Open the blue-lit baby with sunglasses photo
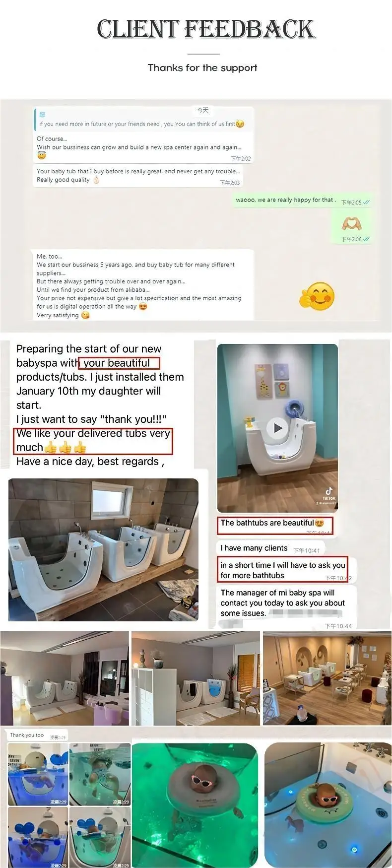The height and width of the screenshot is (868, 392). (328, 805)
